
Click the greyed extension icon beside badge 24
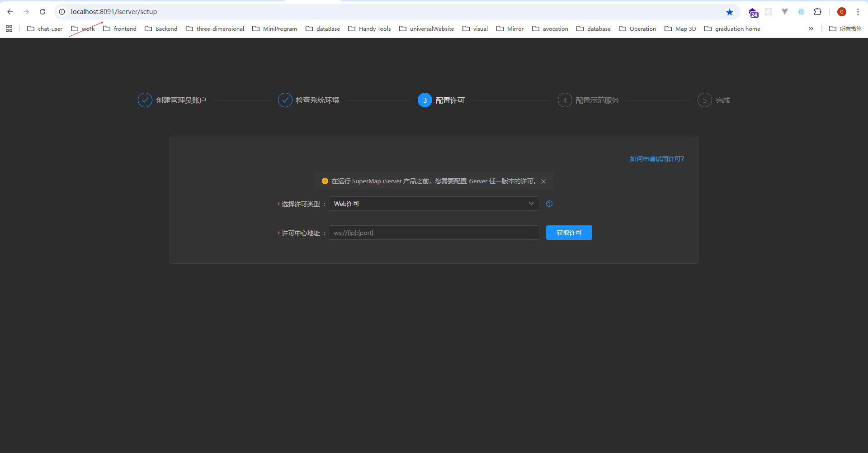coord(769,12)
